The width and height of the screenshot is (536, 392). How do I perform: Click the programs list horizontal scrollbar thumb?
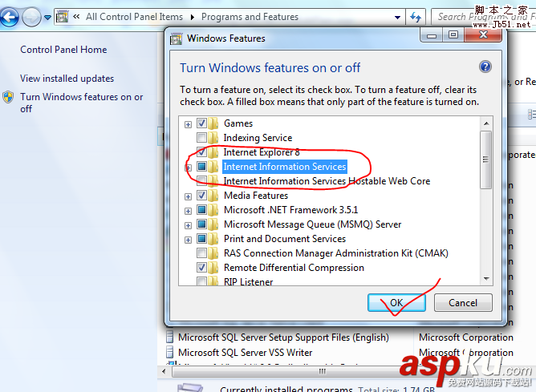coord(321,371)
